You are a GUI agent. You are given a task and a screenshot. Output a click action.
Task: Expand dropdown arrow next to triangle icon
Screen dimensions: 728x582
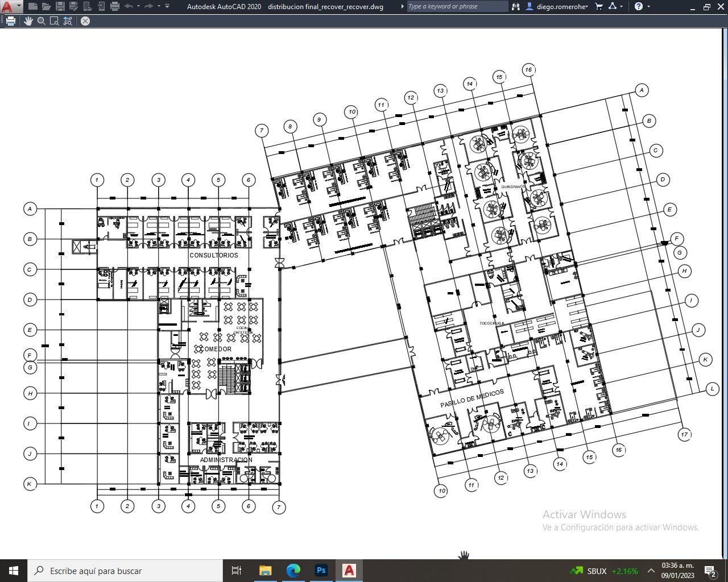622,7
